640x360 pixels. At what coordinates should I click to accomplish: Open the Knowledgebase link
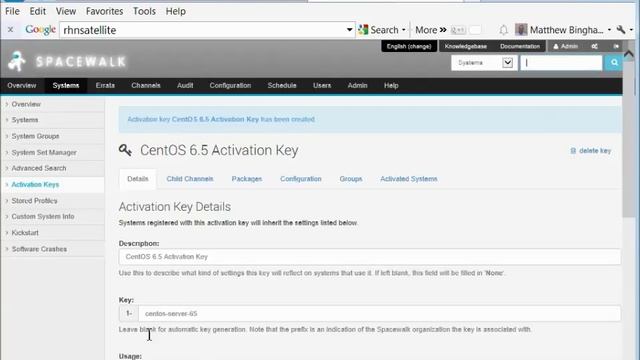coord(466,46)
